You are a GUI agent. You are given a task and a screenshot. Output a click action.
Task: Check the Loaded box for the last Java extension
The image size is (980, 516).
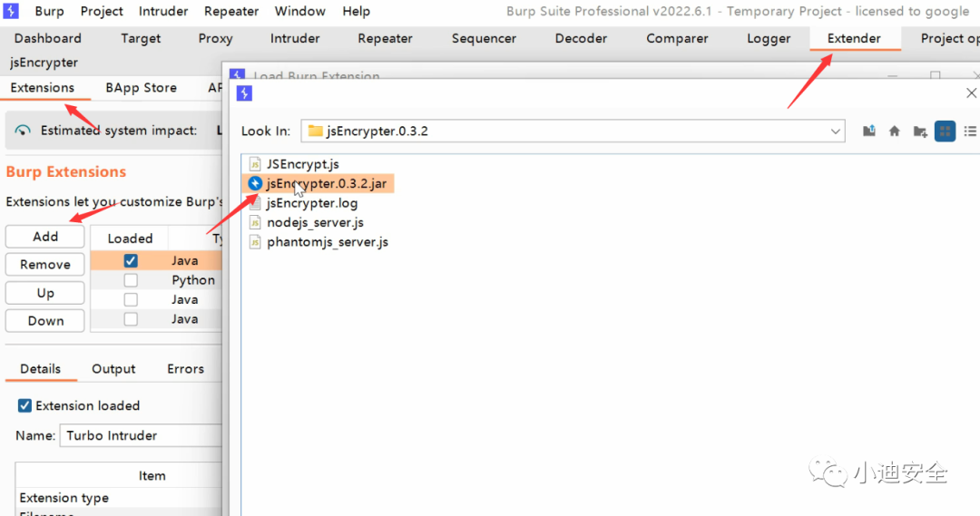131,318
